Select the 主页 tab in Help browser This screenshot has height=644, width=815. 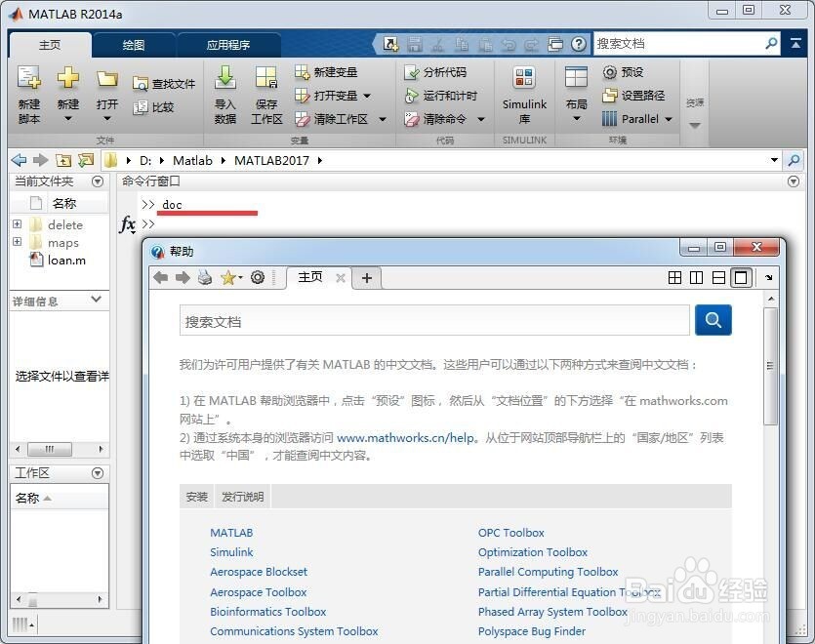tap(310, 277)
